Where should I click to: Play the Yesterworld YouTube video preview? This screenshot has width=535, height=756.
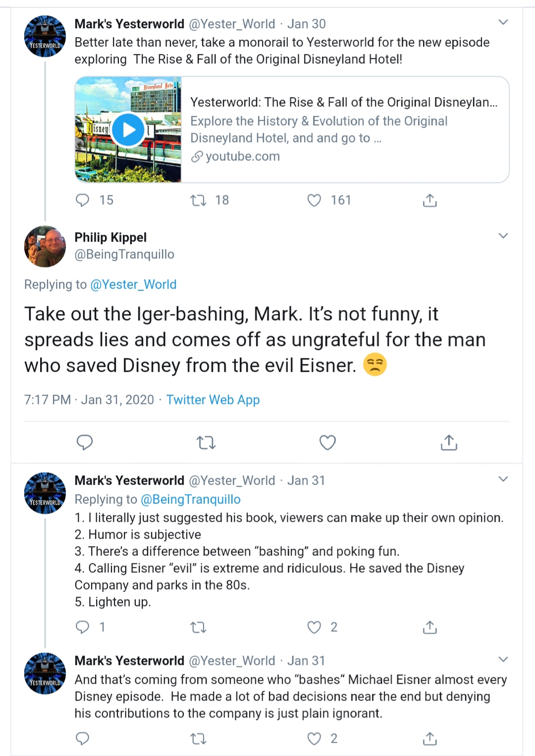coord(128,130)
